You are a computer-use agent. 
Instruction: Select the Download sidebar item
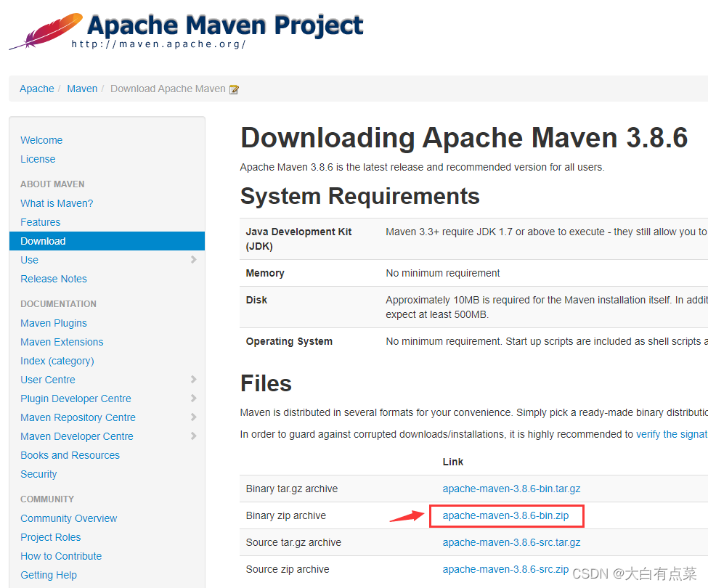point(107,241)
